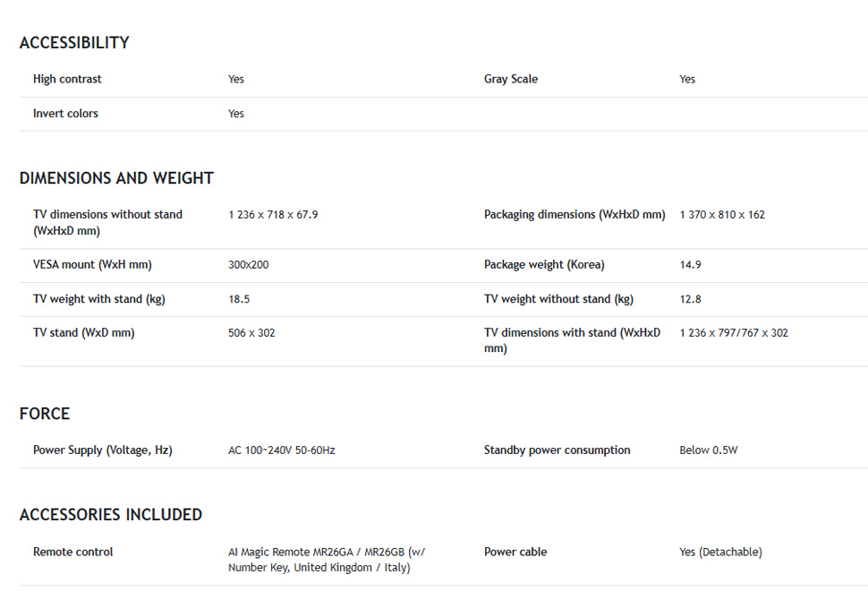The image size is (868, 600).
Task: Click the TV weight with stand value 18.5
Action: [x=239, y=299]
